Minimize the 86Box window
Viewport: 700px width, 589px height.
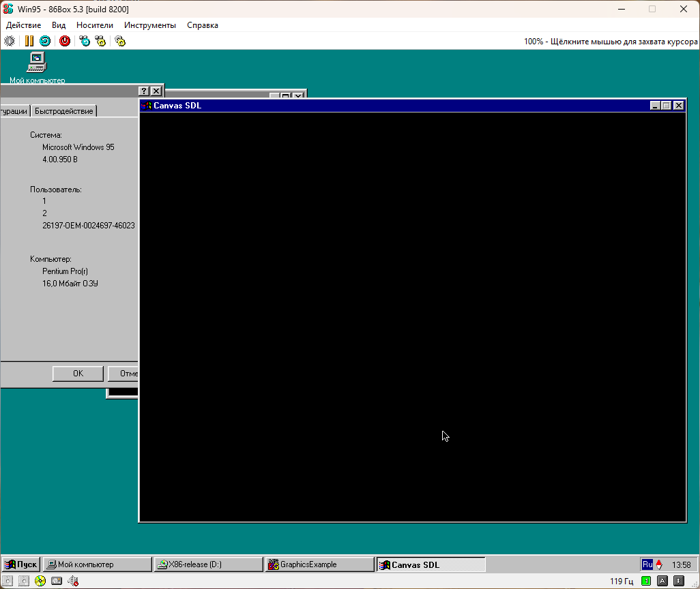coord(622,9)
